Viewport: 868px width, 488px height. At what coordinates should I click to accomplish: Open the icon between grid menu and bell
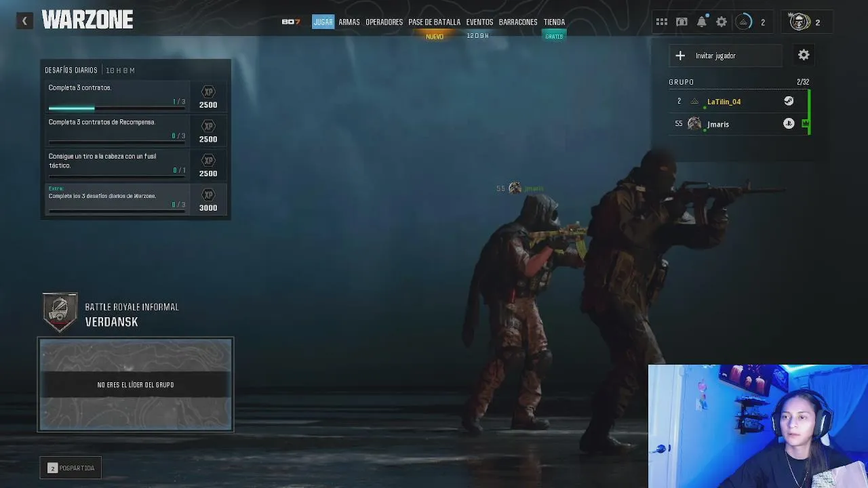pos(682,22)
